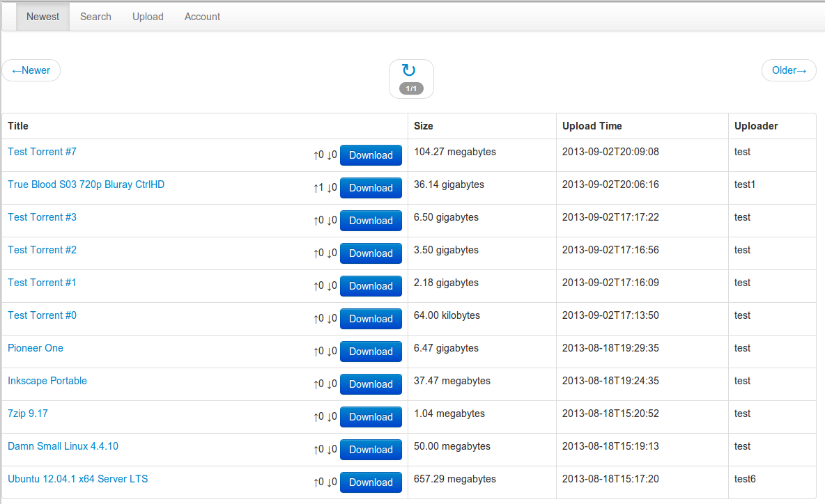Go to the Newer page

[x=31, y=70]
